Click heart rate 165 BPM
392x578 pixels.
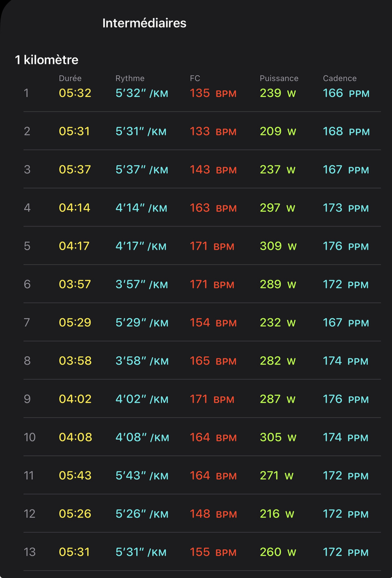213,361
